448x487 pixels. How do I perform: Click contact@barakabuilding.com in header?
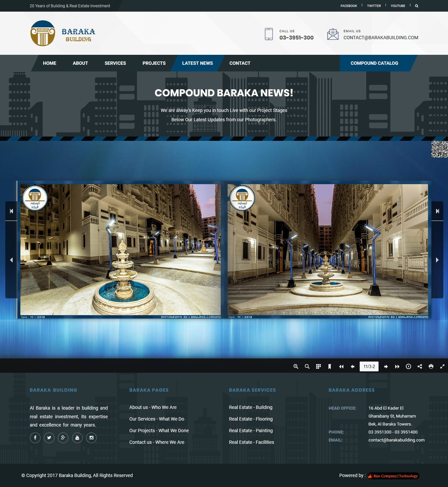click(381, 38)
